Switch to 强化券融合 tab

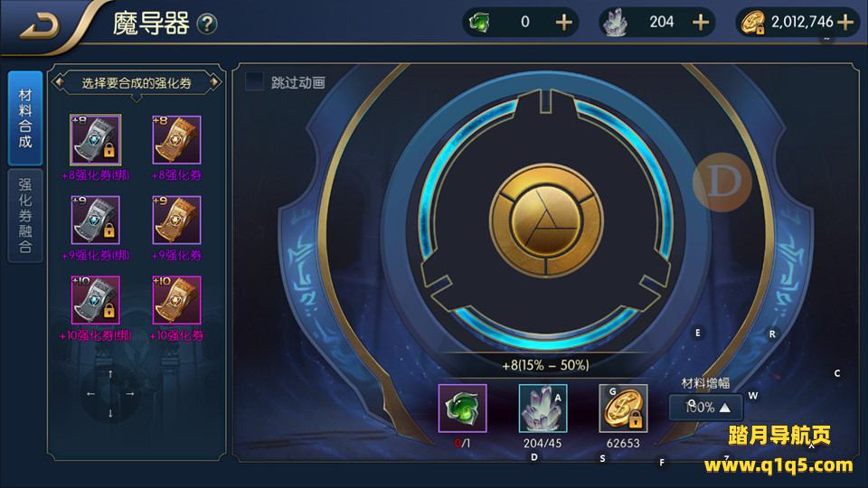(25, 215)
